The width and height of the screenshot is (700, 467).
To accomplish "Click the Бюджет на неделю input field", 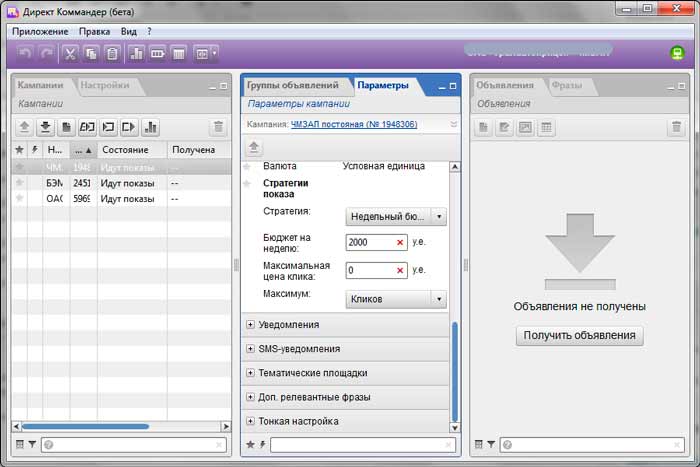I will click(368, 243).
